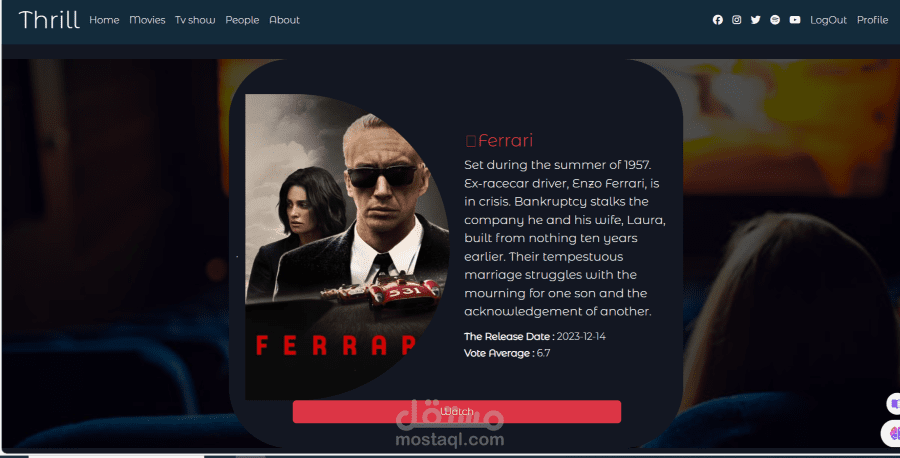Open the Movies nav item
Screen dimensions: 900x458
147,20
